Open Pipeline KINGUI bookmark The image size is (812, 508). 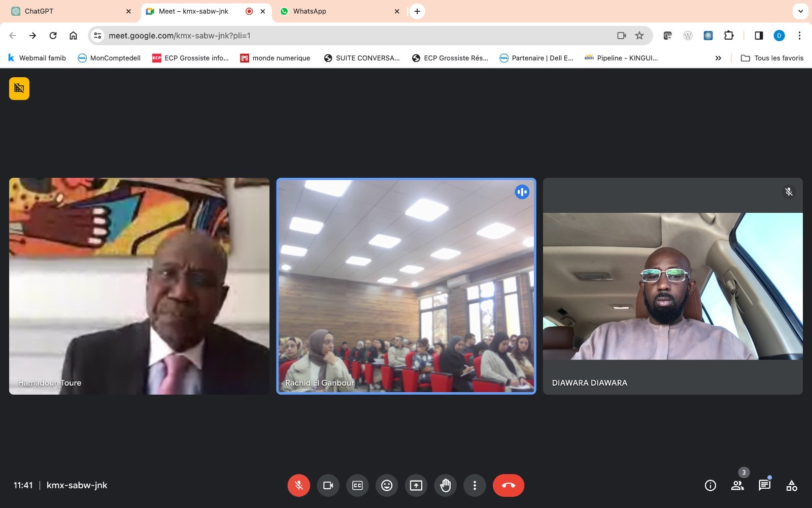click(x=621, y=58)
